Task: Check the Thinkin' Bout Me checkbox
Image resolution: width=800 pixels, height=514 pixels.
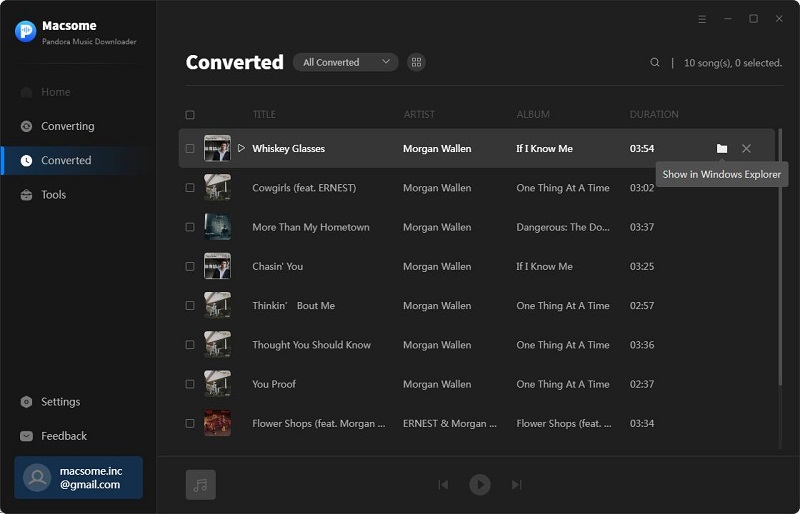Action: pyautogui.click(x=190, y=306)
